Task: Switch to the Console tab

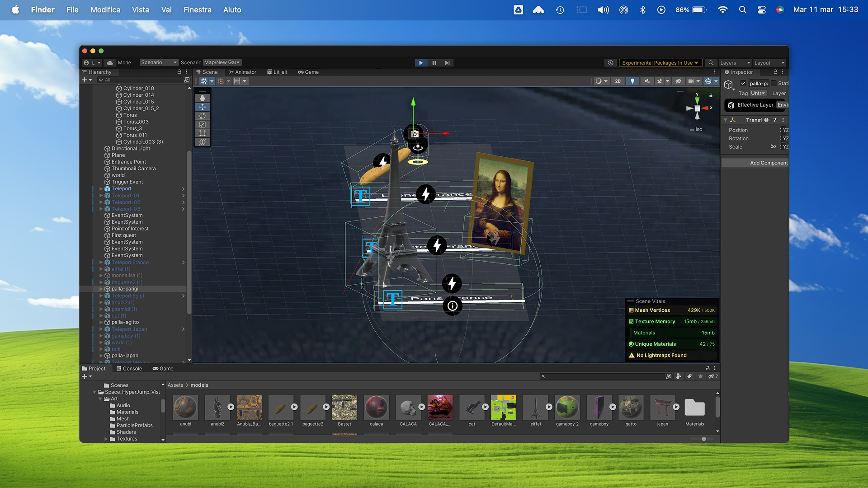Action: pyautogui.click(x=129, y=369)
